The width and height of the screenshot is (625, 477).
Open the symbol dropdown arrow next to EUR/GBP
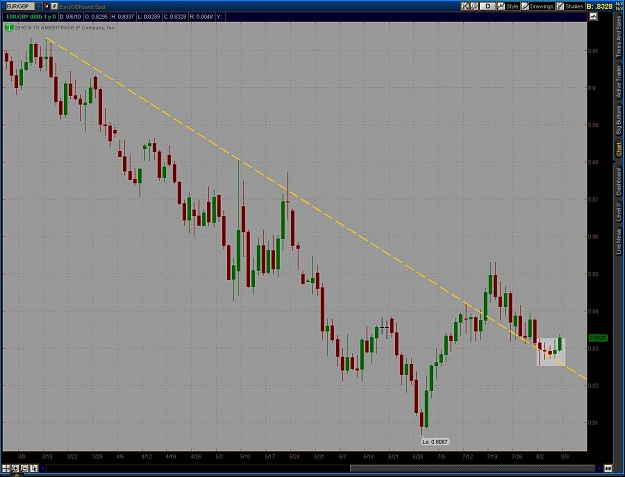click(38, 6)
